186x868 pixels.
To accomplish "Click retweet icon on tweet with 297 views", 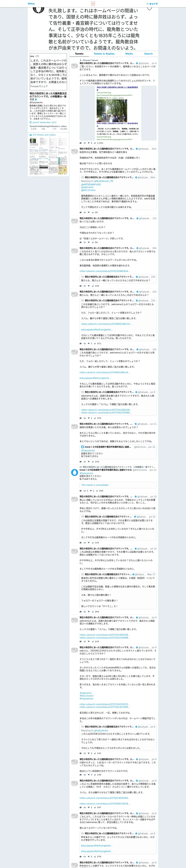I will (x=84, y=807).
